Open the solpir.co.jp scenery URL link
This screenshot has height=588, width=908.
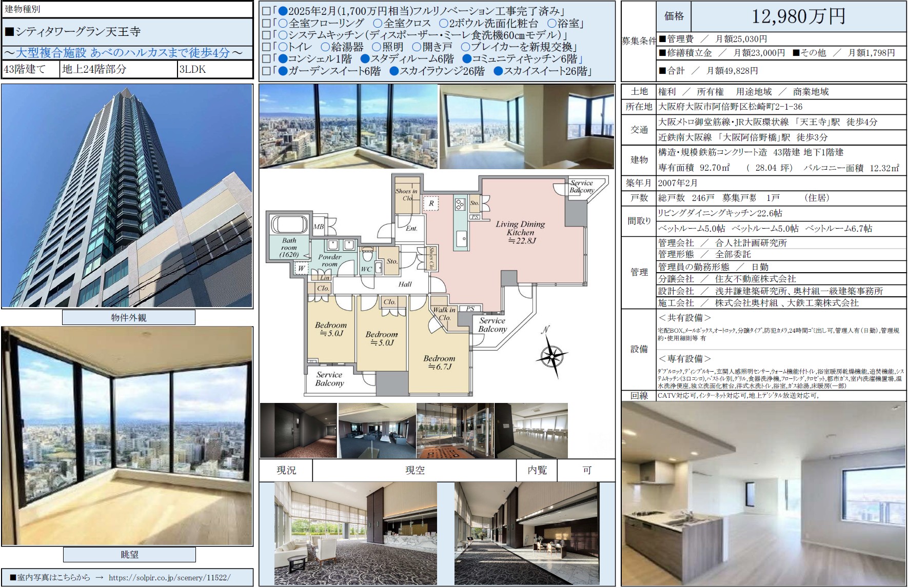[x=169, y=577]
